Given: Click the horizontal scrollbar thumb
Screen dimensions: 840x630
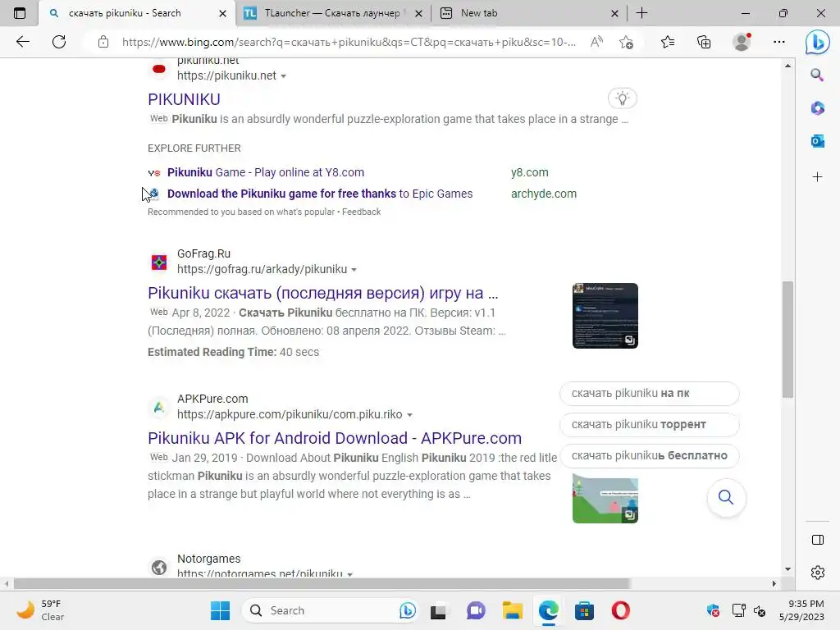Looking at the screenshot, I should (322, 583).
